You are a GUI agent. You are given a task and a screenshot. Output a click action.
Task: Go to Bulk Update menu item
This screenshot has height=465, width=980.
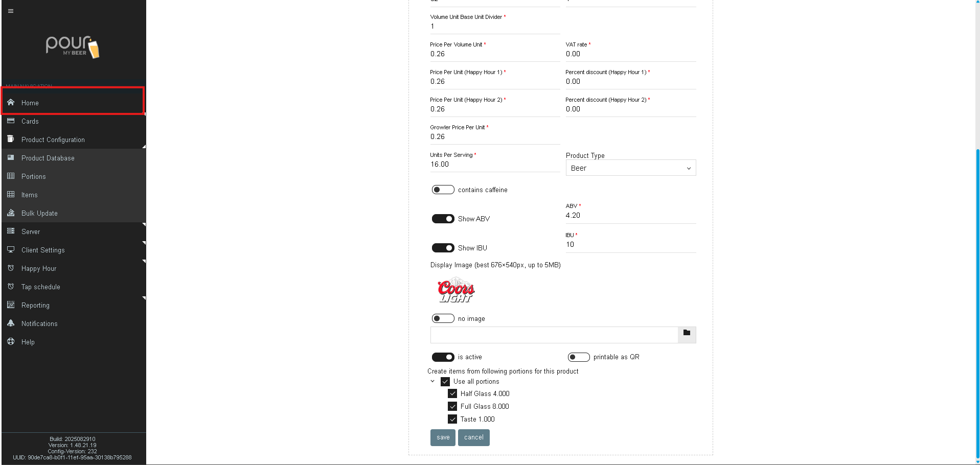[39, 213]
